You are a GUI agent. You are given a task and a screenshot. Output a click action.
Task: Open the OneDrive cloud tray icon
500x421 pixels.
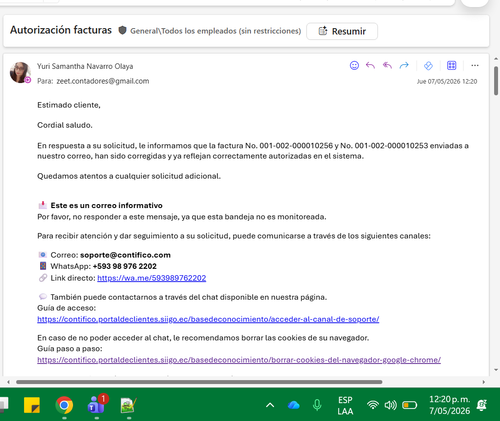(x=294, y=405)
